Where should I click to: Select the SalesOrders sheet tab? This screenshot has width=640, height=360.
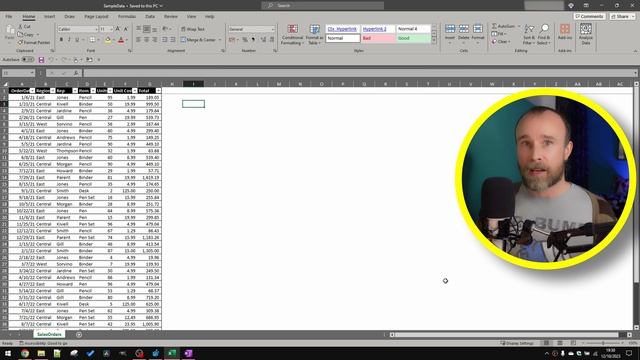tap(49, 334)
